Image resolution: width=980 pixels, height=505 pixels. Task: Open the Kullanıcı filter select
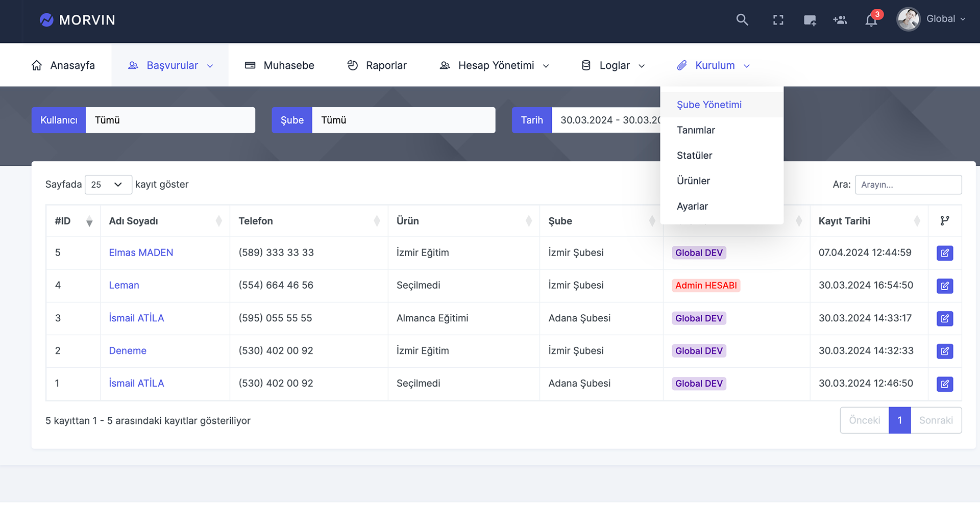170,120
